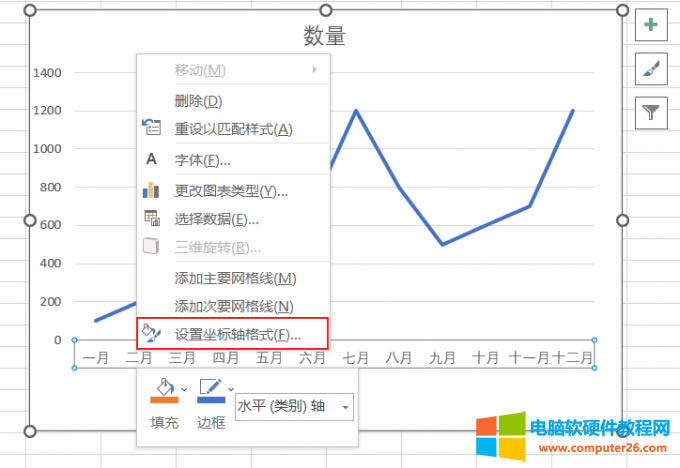Click the Chart Elements plus icon
The height and width of the screenshot is (468, 680).
pos(651,25)
